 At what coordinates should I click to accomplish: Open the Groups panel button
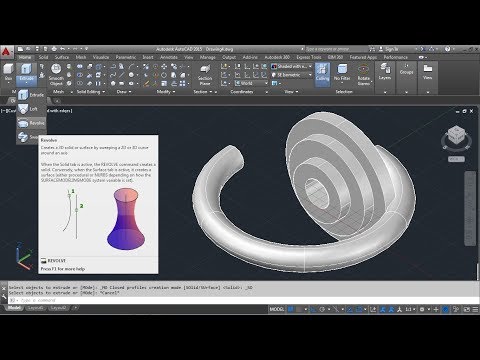[406, 71]
